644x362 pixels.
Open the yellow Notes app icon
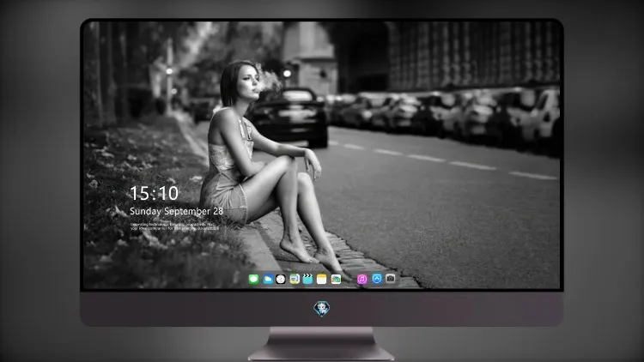[322, 279]
